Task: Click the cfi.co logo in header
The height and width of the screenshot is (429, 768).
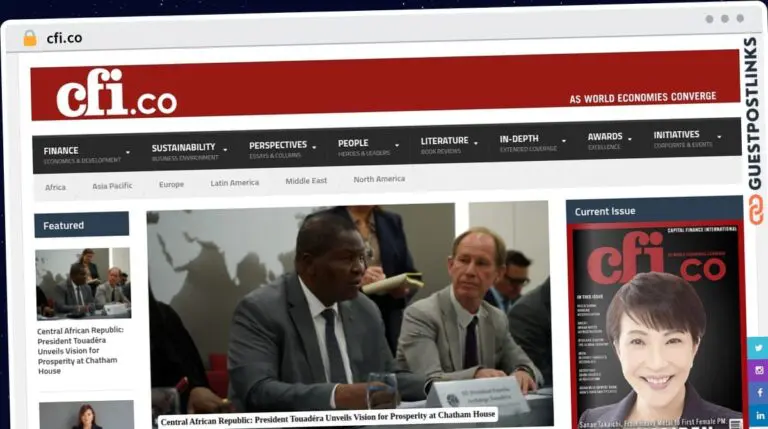Action: click(116, 94)
